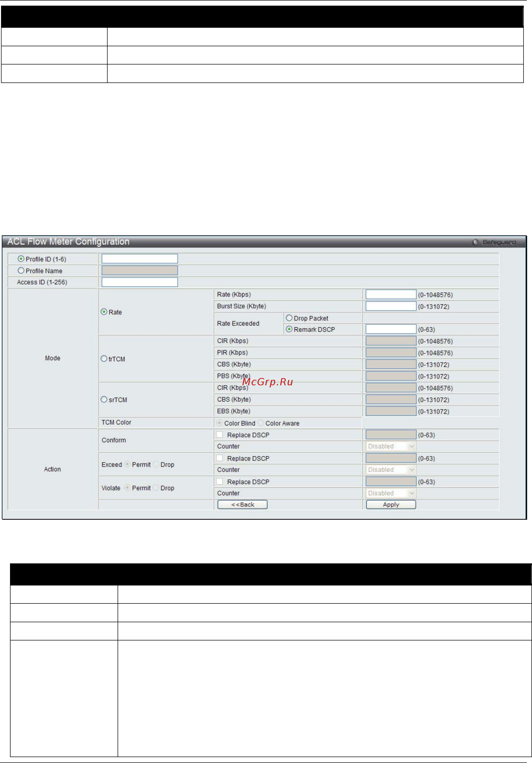Click the Violate Replace DSCP value field
The width and height of the screenshot is (532, 763).
point(391,481)
